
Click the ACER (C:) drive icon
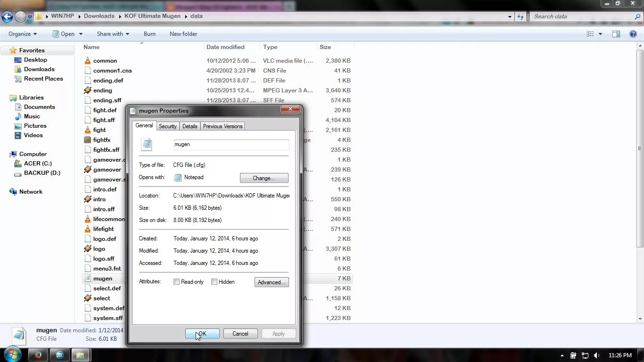(18, 164)
